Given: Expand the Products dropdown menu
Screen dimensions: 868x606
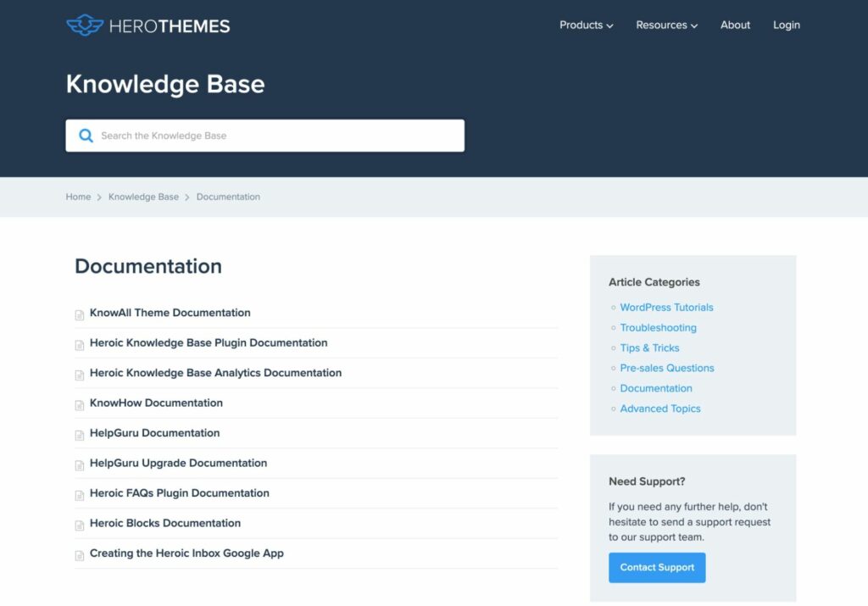Looking at the screenshot, I should 587,25.
